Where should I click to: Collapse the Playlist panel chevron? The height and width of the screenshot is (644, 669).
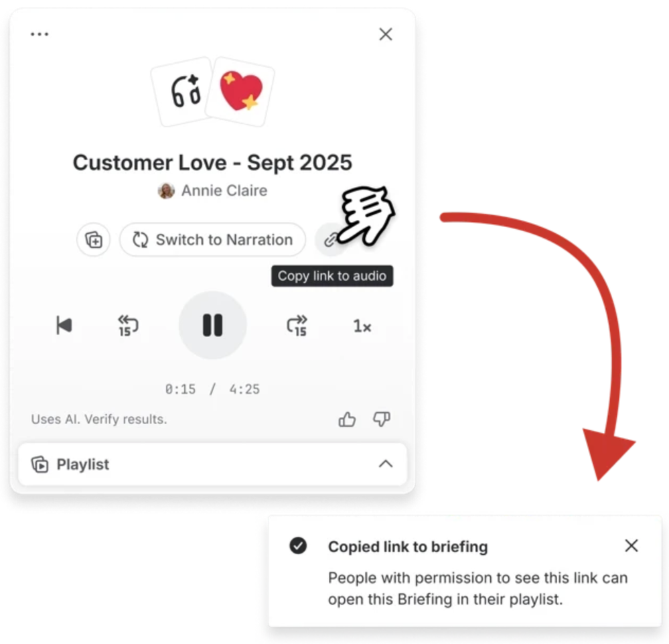[385, 464]
